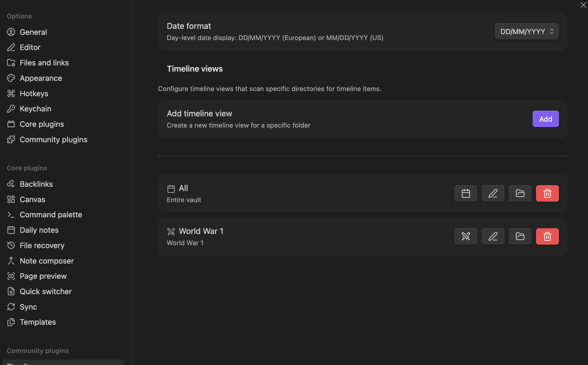Edit the All timeline view with the pencil icon
This screenshot has height=365, width=588.
(x=493, y=193)
